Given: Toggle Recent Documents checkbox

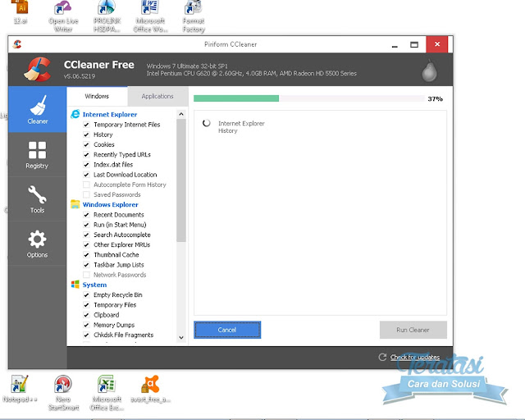Looking at the screenshot, I should click(x=86, y=215).
